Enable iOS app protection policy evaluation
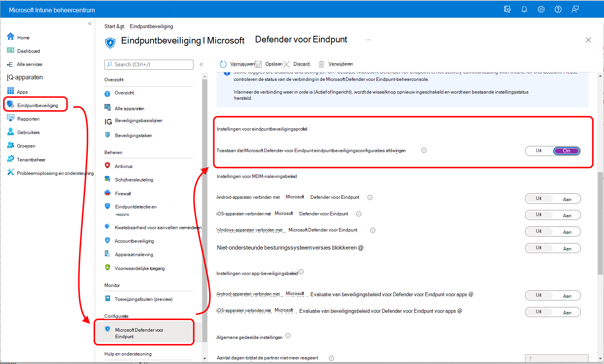The width and height of the screenshot is (604, 364). (x=567, y=312)
